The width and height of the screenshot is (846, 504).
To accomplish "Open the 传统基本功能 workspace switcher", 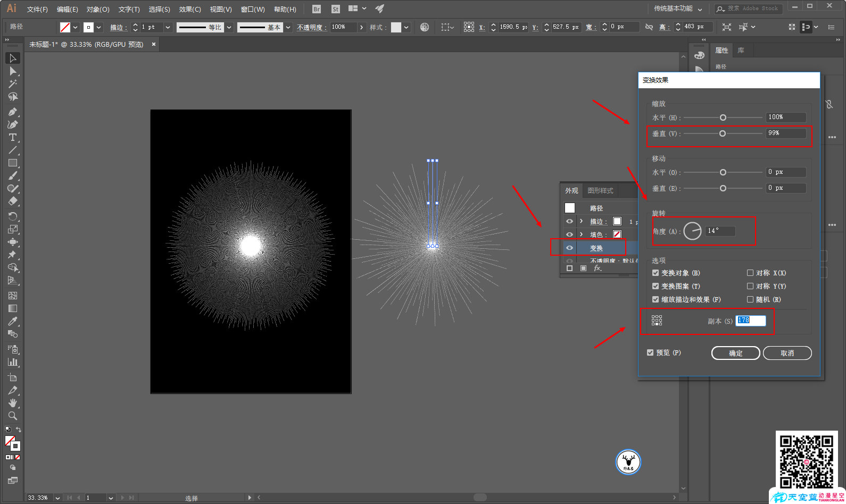I will [678, 9].
